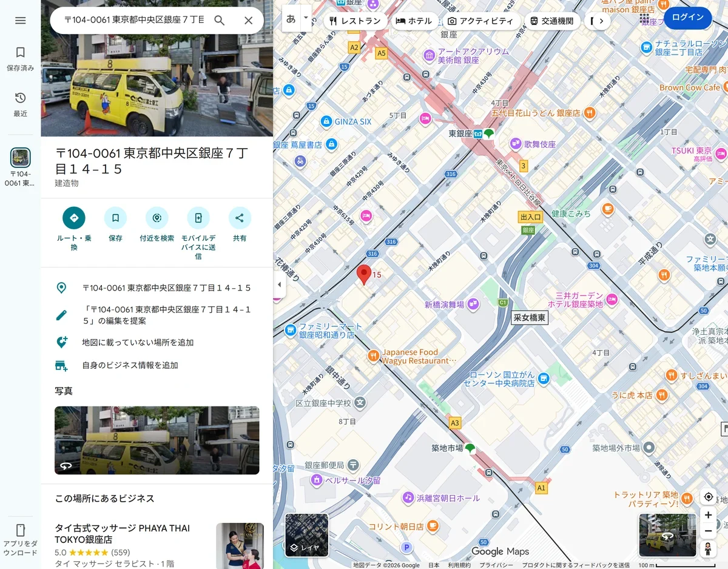Add your business info (自身のビジネス情報を追加)
The image size is (728, 569).
tap(157, 365)
